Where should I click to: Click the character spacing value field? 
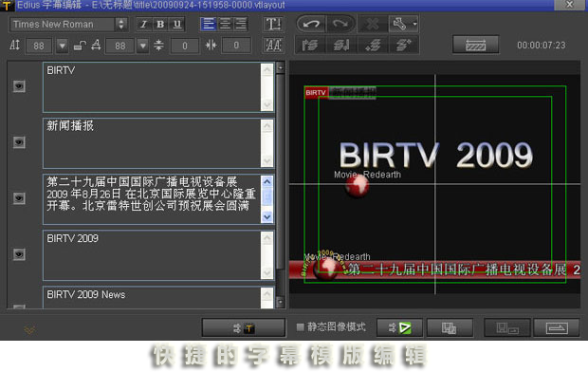pos(236,46)
